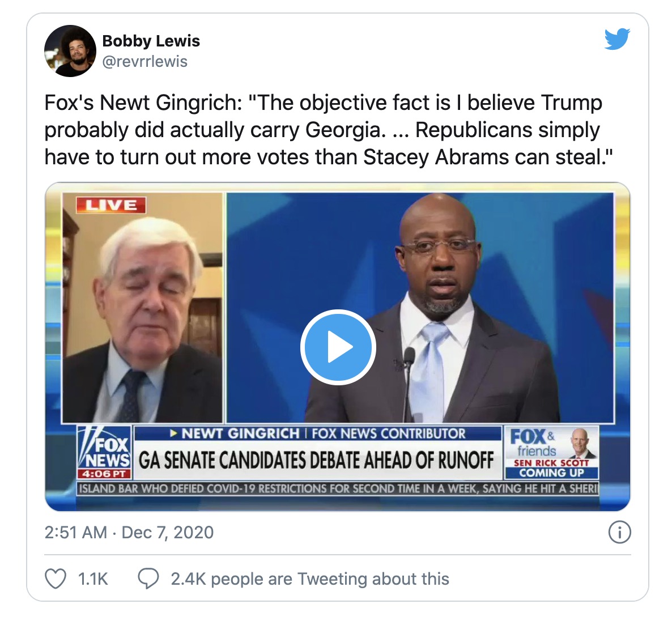Click the debate candidate video frame
Image resolution: width=672 pixels, height=621 pixels.
(420, 307)
